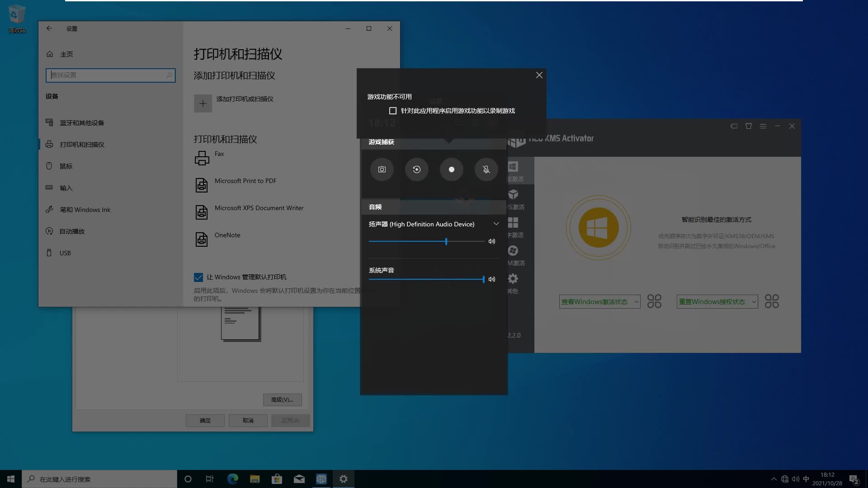
Task: Select 鼠标 in the Settings sidebar
Action: [x=66, y=166]
